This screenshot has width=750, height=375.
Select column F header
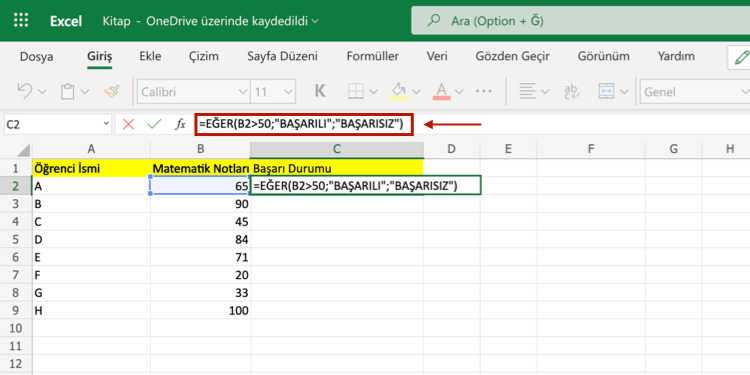(591, 149)
